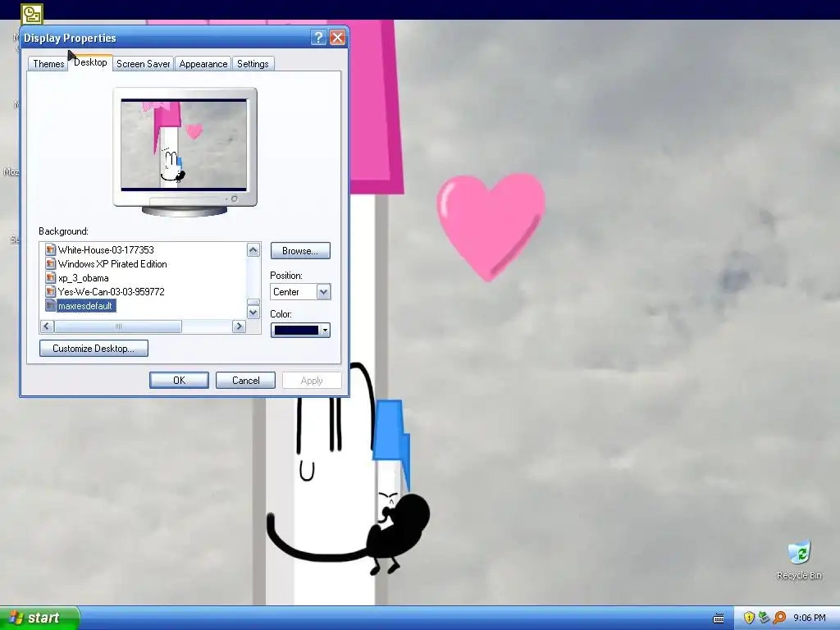840x630 pixels.
Task: Click the Safely Remove Hardware tray icon
Action: click(764, 618)
